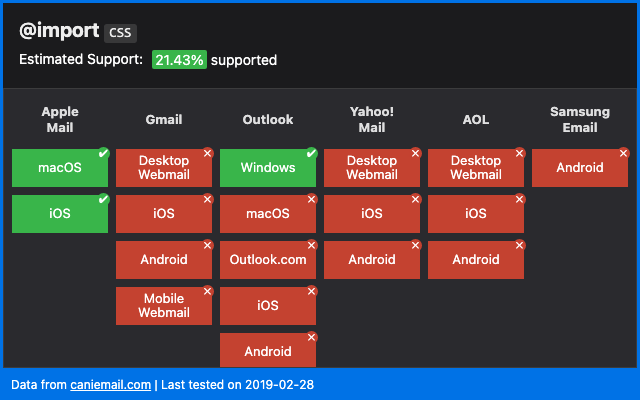
Task: Click the green check on Outlook Windows
Action: coord(311,153)
